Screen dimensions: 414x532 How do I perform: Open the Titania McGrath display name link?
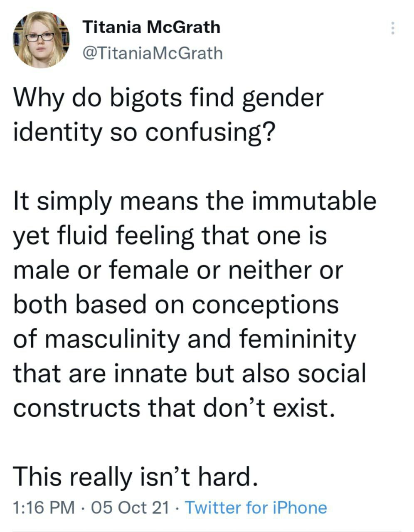coord(152,27)
